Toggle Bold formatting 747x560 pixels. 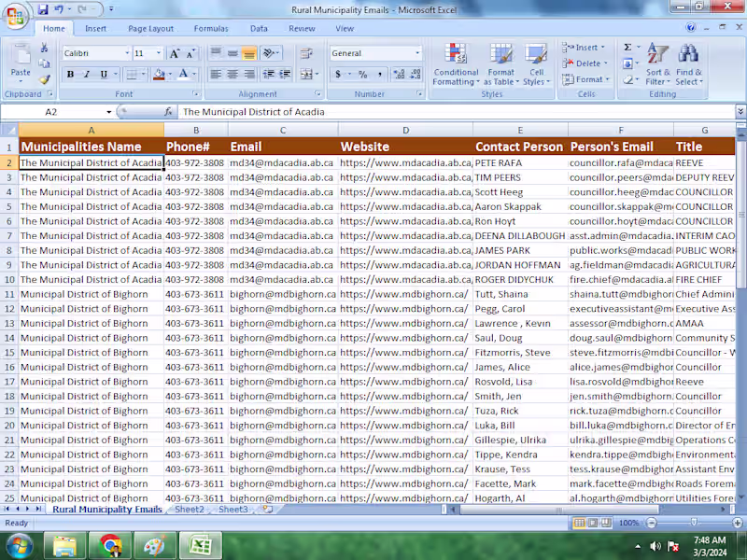(71, 75)
